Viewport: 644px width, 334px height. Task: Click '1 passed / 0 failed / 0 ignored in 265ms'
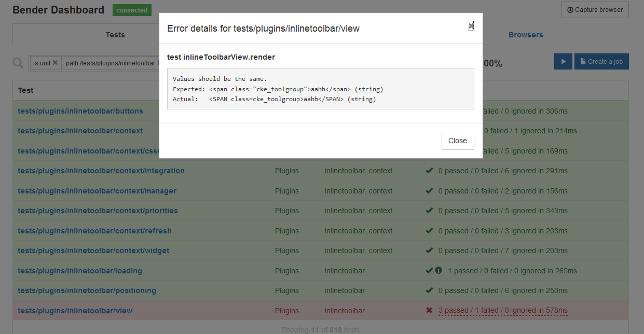tap(512, 271)
